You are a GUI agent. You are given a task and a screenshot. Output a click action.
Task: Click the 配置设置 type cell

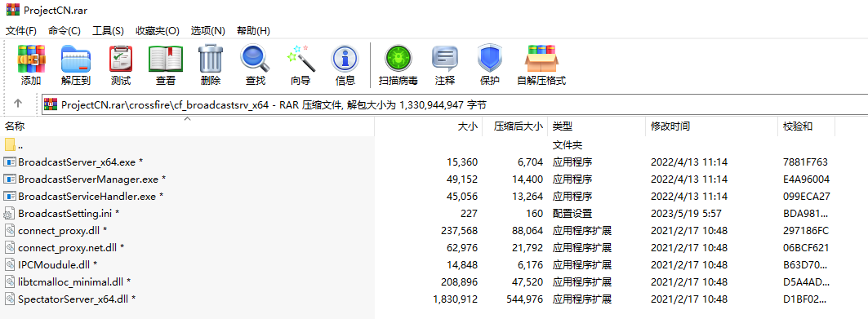point(572,214)
